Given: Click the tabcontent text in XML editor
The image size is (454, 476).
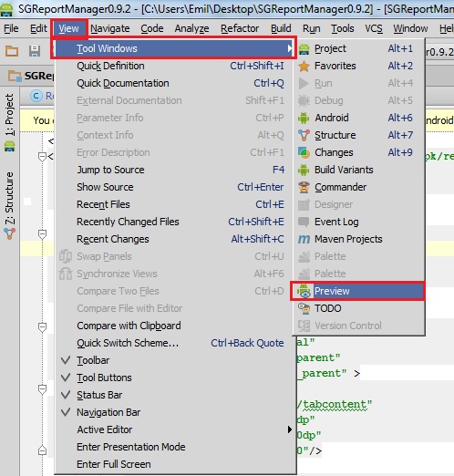Looking at the screenshot, I should pos(335,405).
